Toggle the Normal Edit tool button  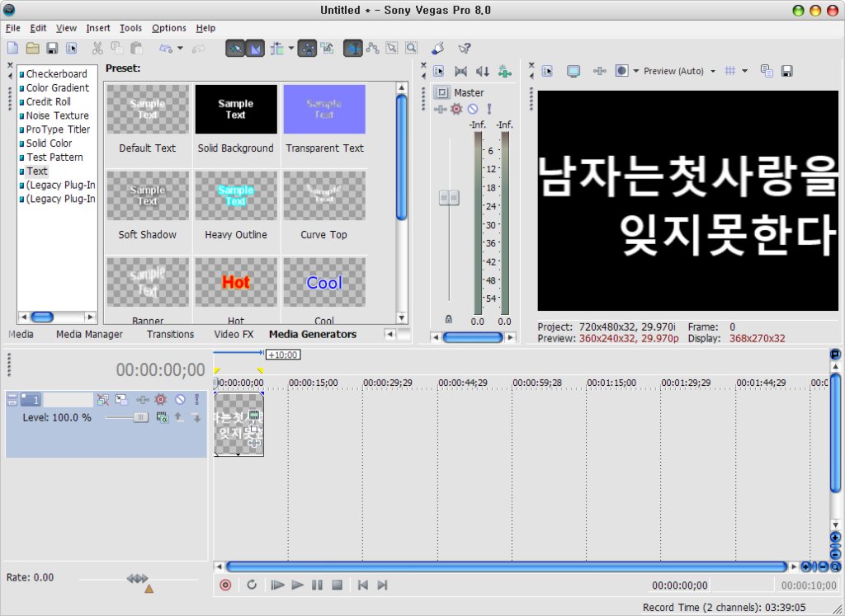(x=352, y=49)
